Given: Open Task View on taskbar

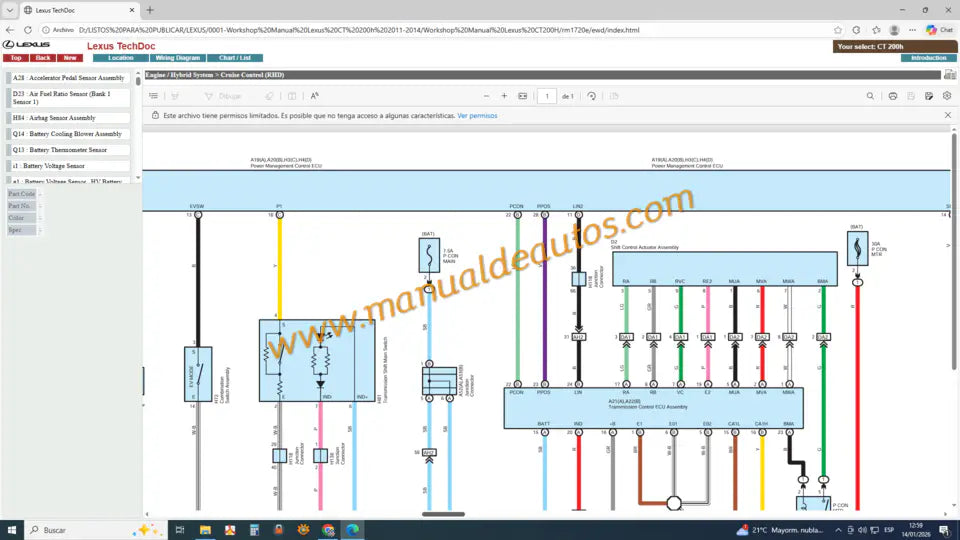Looking at the screenshot, I should click(180, 530).
